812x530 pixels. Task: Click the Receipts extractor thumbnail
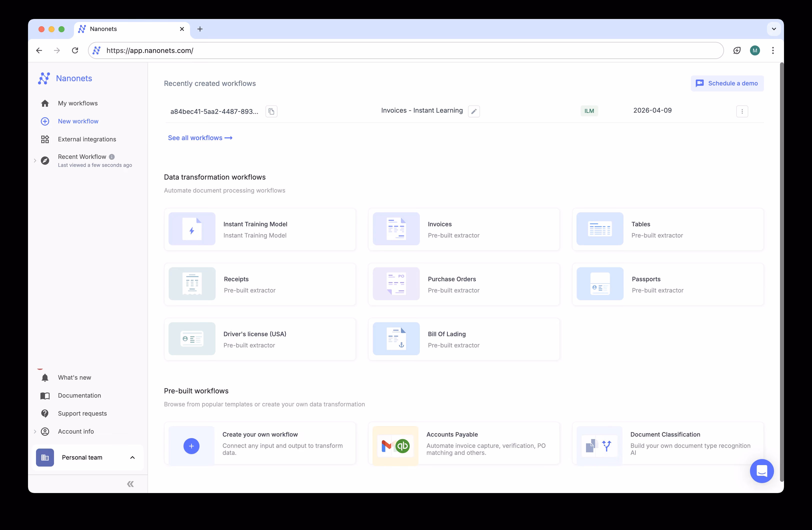(192, 283)
